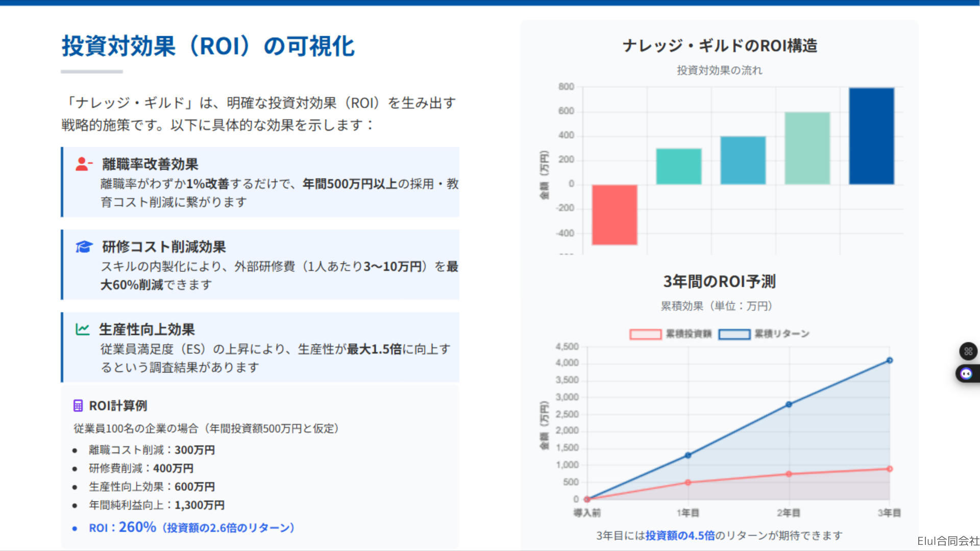Toggle the 累積リターン legend item
Screen dimensions: 980x551
(x=781, y=334)
